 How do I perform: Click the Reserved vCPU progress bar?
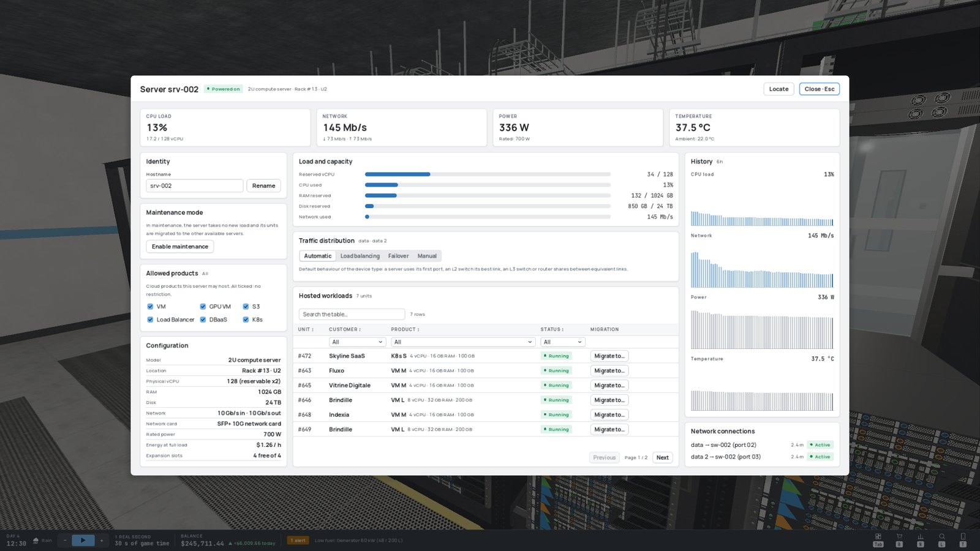[x=488, y=174]
